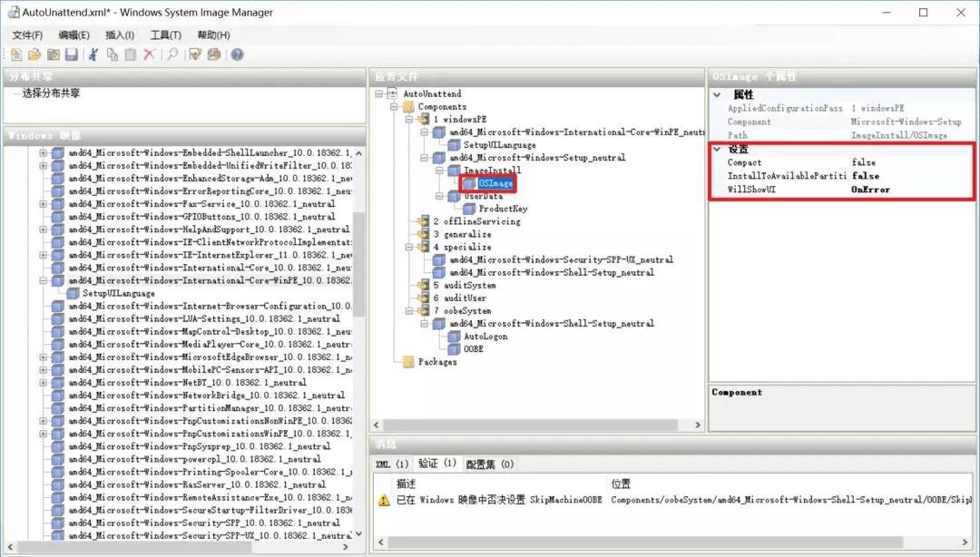Open Find with the magnifier icon

172,55
